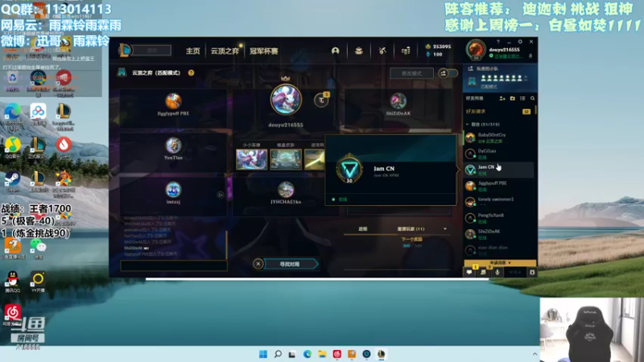Click League client icon on taskbar

pyautogui.click(x=381, y=354)
